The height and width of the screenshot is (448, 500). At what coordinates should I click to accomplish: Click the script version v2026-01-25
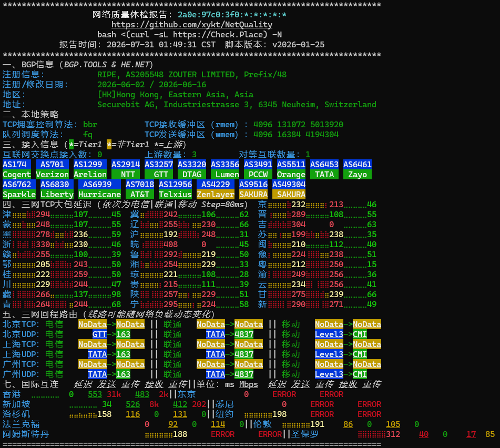click(298, 45)
